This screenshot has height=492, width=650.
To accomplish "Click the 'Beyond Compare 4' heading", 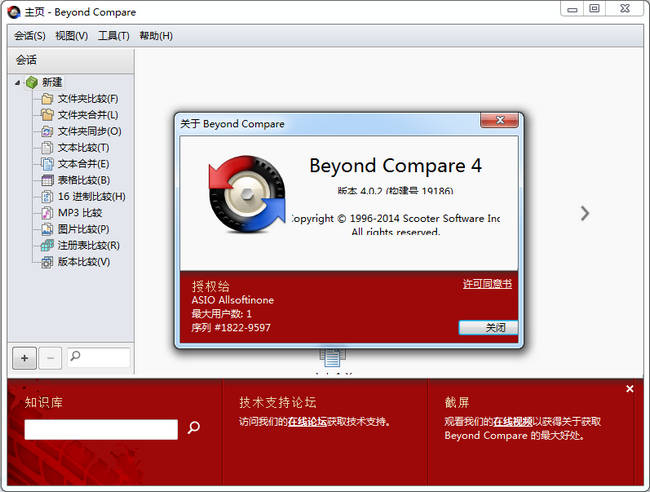I will 395,166.
